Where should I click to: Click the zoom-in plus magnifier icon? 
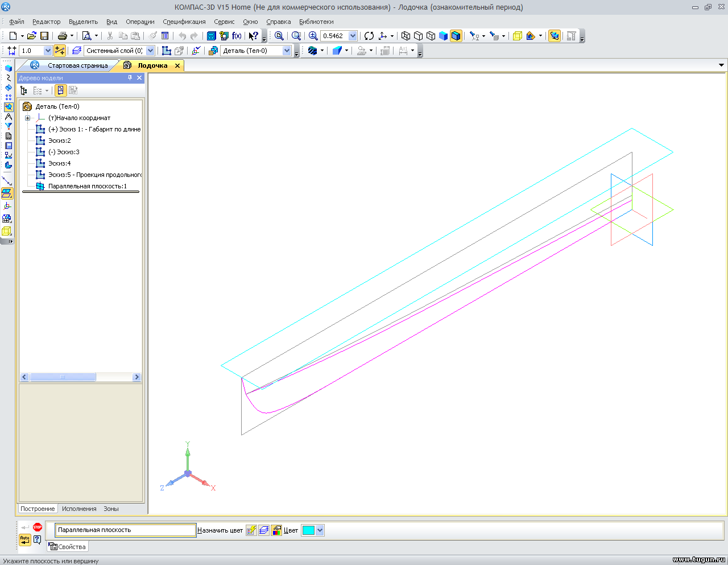click(x=313, y=36)
